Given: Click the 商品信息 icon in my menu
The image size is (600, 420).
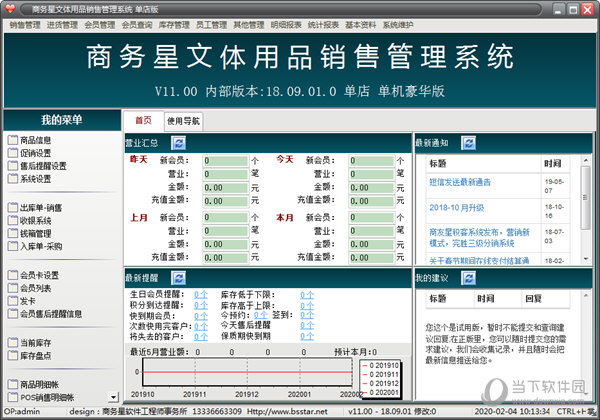Looking at the screenshot, I should tap(13, 140).
